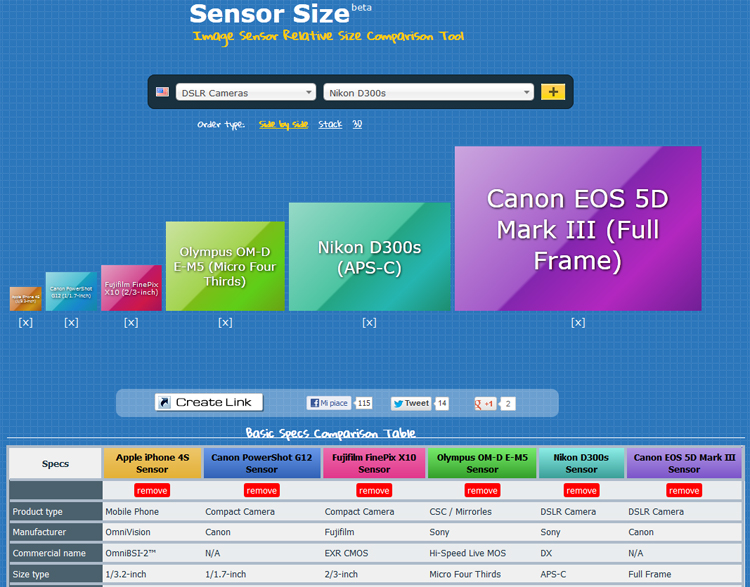Click the green Olympus OM-D E-M5 sensor rectangle
The image size is (750, 587).
tap(225, 266)
